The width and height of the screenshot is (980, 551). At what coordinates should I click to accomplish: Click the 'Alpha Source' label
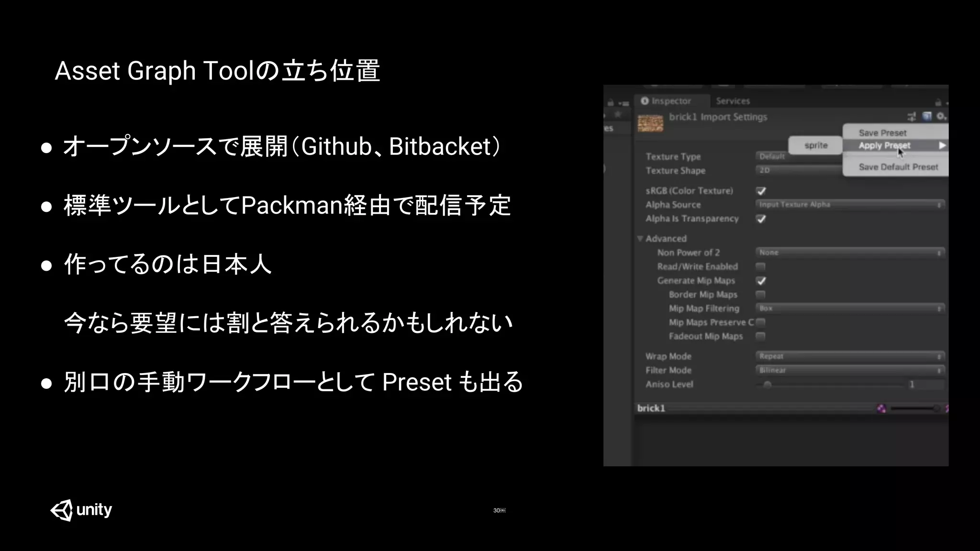[x=673, y=205]
